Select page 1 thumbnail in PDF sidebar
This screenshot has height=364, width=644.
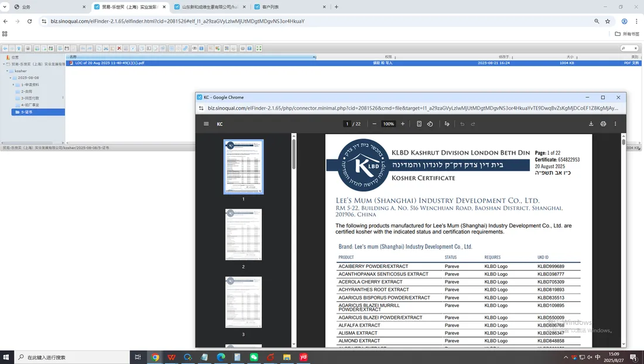[244, 166]
